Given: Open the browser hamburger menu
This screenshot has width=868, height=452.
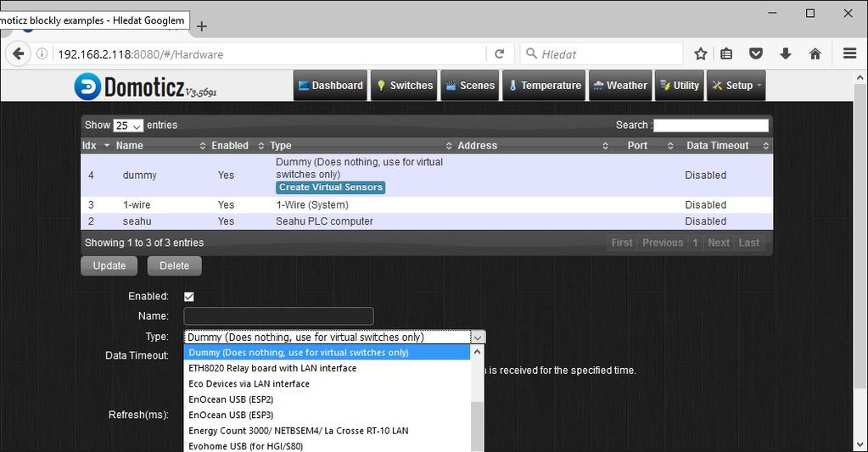Looking at the screenshot, I should pyautogui.click(x=849, y=53).
